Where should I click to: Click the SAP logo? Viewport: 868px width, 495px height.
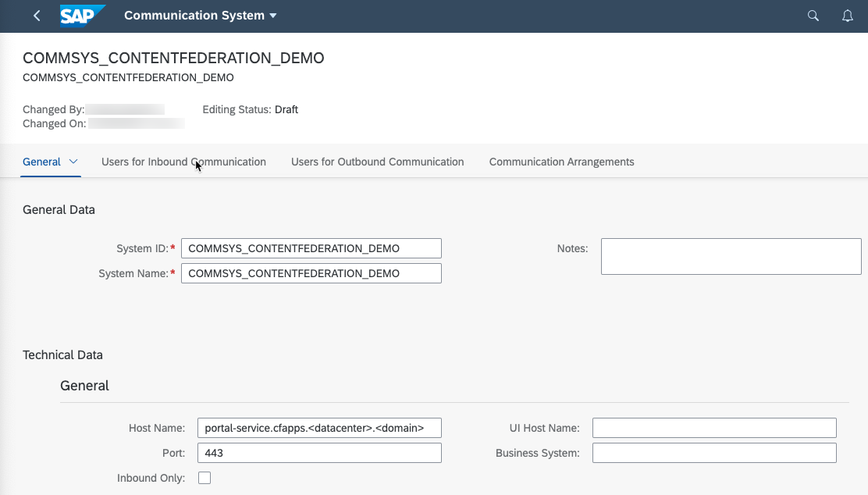pyautogui.click(x=83, y=16)
